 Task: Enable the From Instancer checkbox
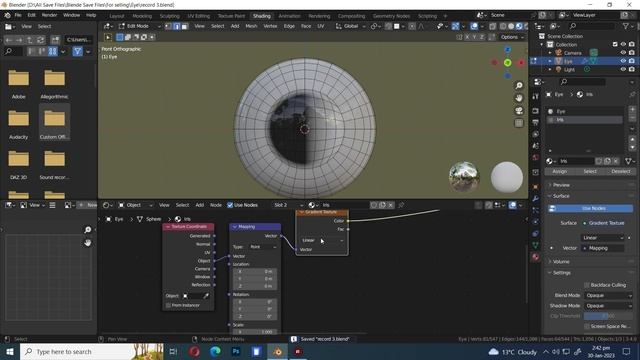tap(168, 305)
